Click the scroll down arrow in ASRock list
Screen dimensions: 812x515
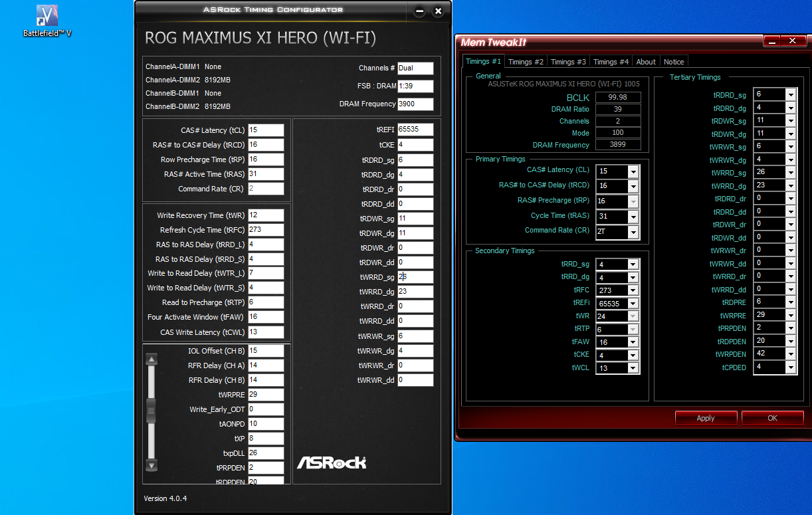click(152, 465)
